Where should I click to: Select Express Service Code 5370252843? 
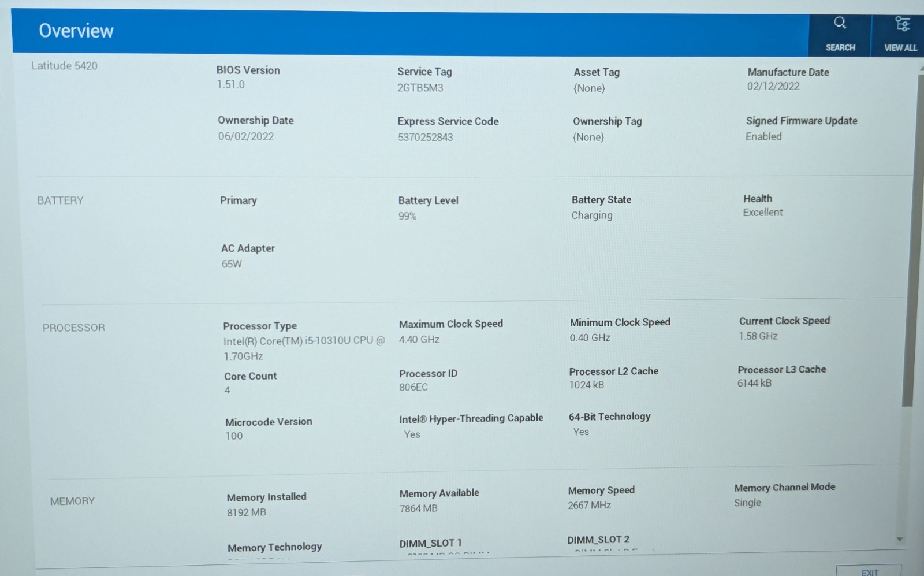(425, 137)
